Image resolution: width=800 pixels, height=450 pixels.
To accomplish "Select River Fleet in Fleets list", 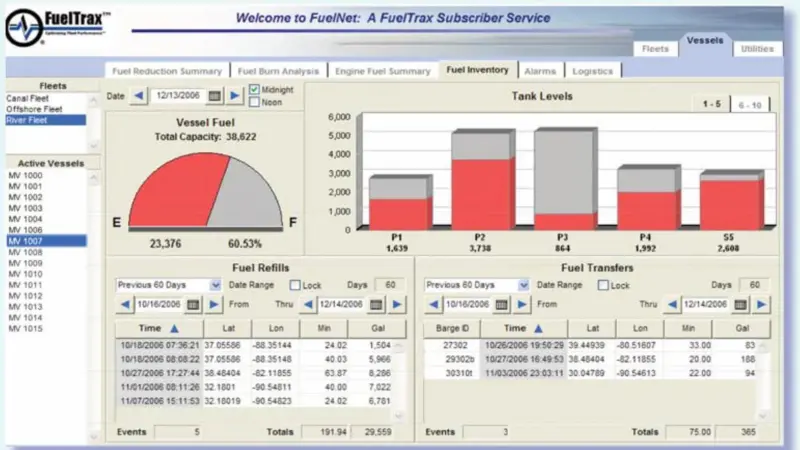I will [x=46, y=120].
